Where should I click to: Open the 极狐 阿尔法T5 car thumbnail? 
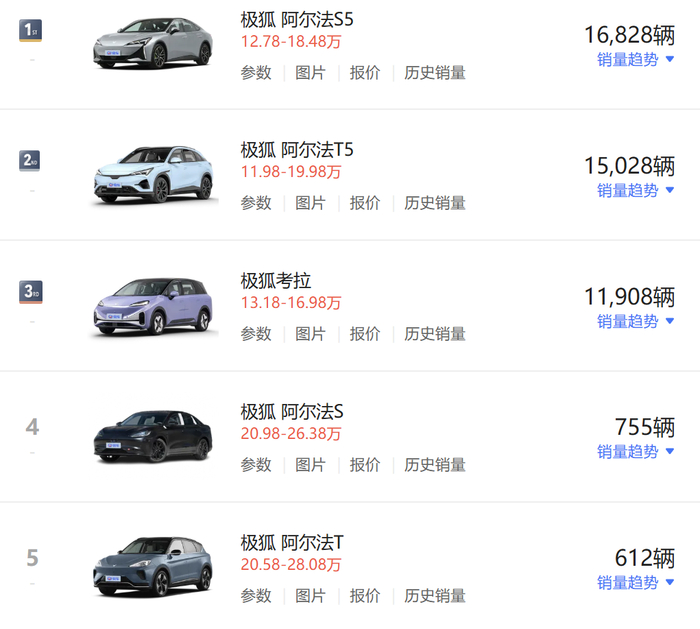tap(153, 175)
